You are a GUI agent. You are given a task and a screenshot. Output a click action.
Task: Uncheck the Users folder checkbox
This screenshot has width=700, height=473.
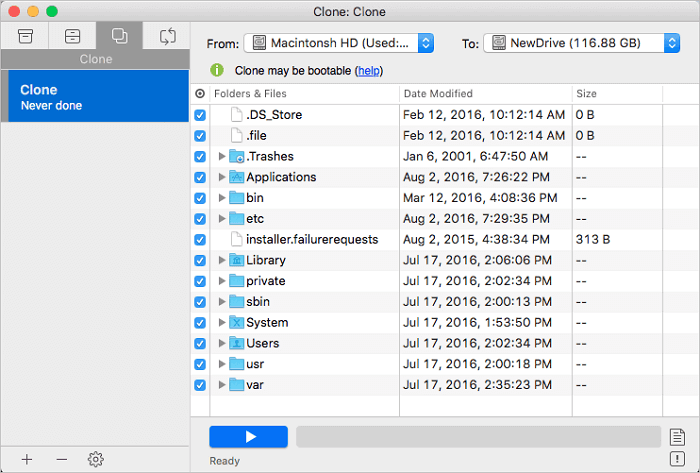tap(200, 343)
